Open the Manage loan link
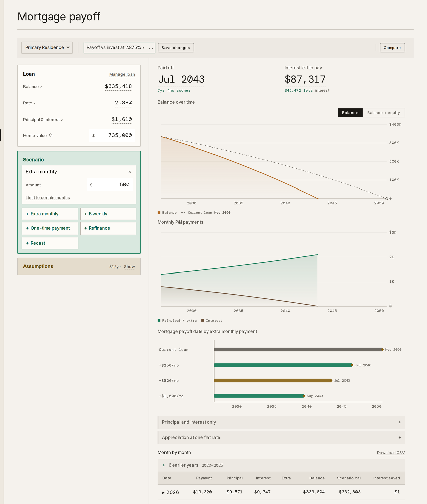The height and width of the screenshot is (504, 427). pyautogui.click(x=122, y=74)
